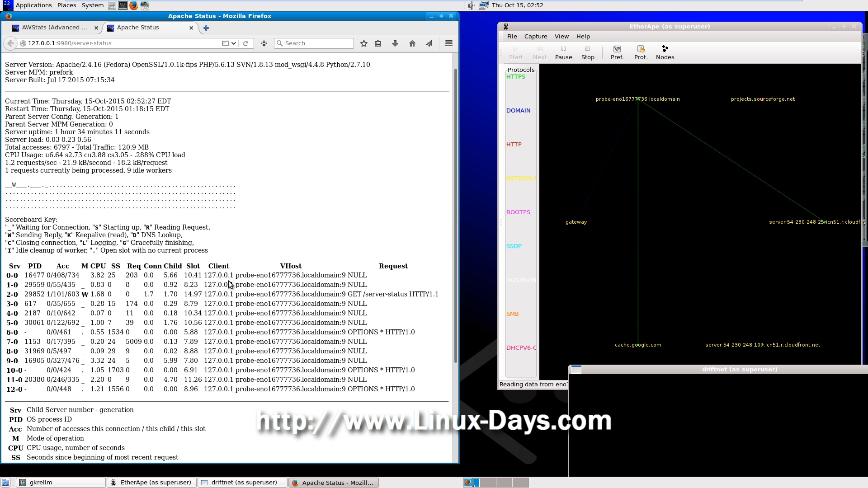Switch to EtherApe taskbar button
This screenshot has width=868, height=488.
tap(152, 483)
